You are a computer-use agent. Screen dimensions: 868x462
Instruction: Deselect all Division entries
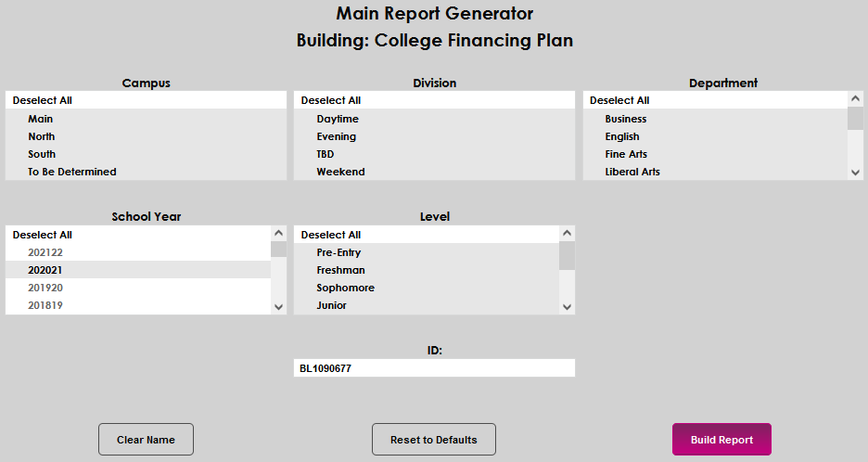pos(331,100)
